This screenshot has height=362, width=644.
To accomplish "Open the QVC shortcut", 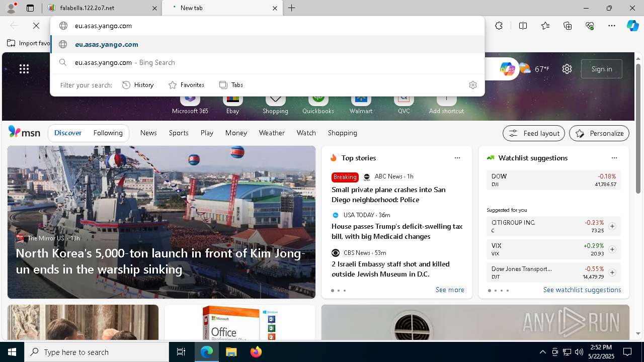I will [x=404, y=104].
